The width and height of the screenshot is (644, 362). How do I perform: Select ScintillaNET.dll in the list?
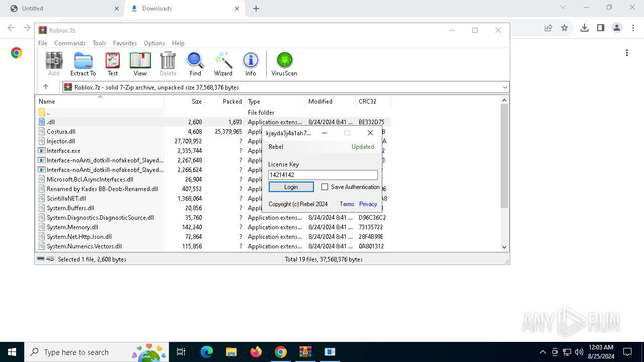click(66, 199)
